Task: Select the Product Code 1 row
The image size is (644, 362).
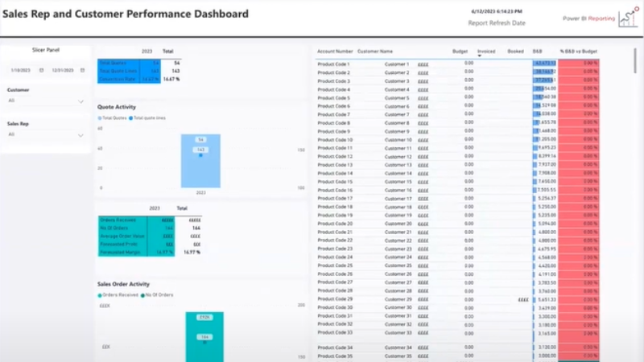Action: tap(457, 64)
